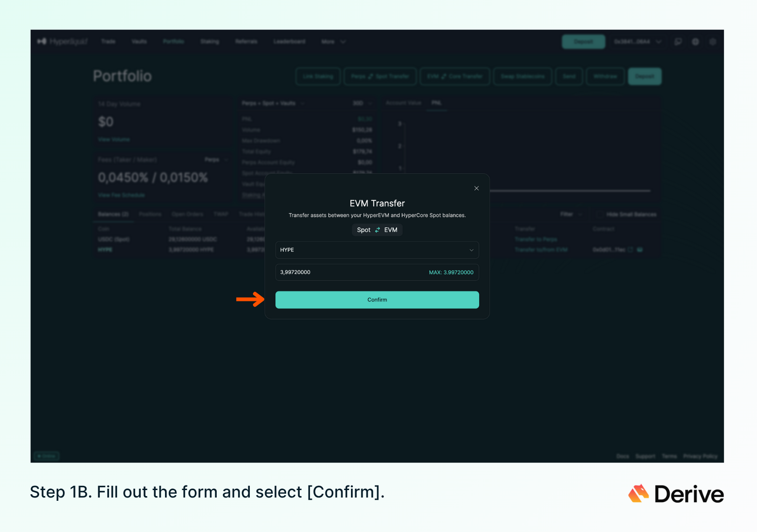Open the View Fee Schedule link
This screenshot has width=757, height=532.
[x=121, y=195]
